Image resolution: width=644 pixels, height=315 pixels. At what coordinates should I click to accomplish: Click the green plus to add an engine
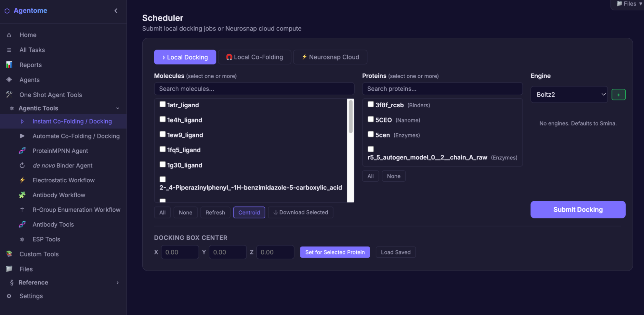(x=619, y=94)
